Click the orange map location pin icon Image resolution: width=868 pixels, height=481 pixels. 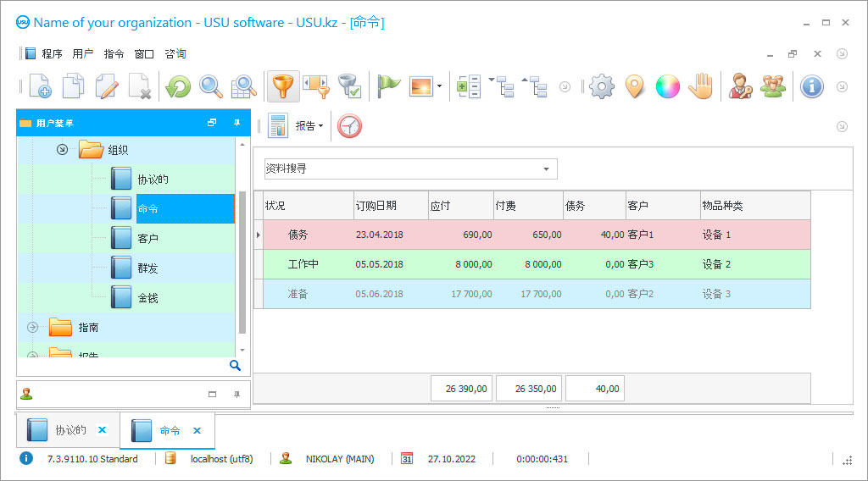635,86
